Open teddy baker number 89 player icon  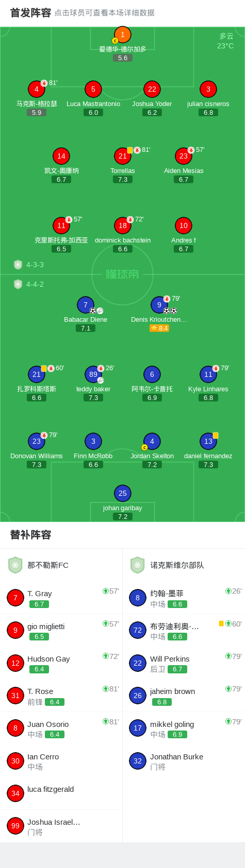point(93,374)
